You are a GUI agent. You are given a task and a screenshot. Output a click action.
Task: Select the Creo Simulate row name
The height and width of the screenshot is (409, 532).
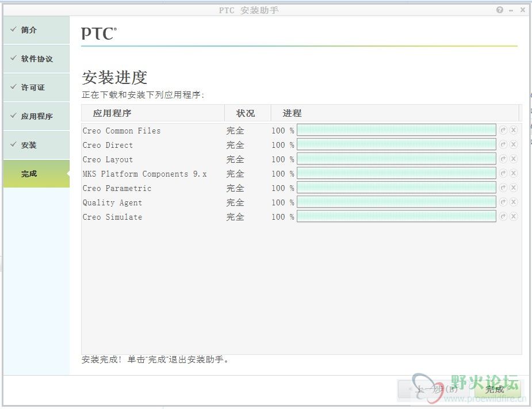[x=112, y=217]
